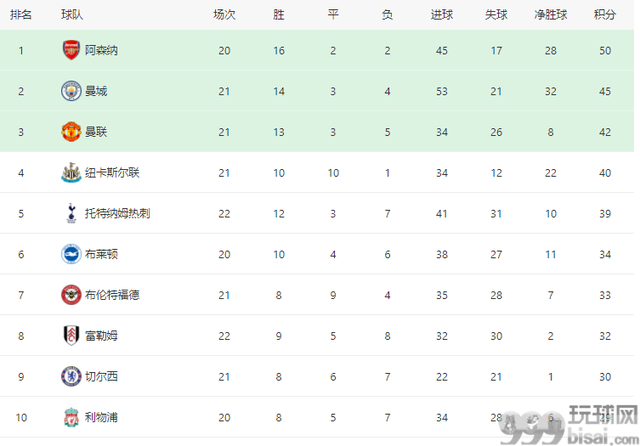Click the Arsenal club crest icon
The image size is (640, 446).
[x=71, y=50]
